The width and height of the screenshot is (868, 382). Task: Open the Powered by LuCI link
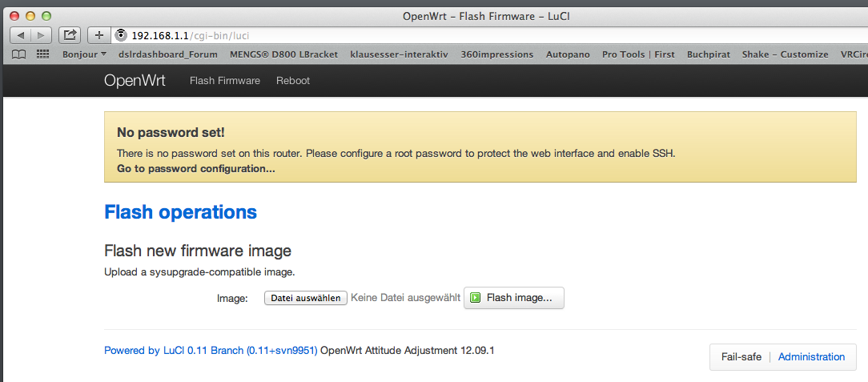(x=211, y=351)
